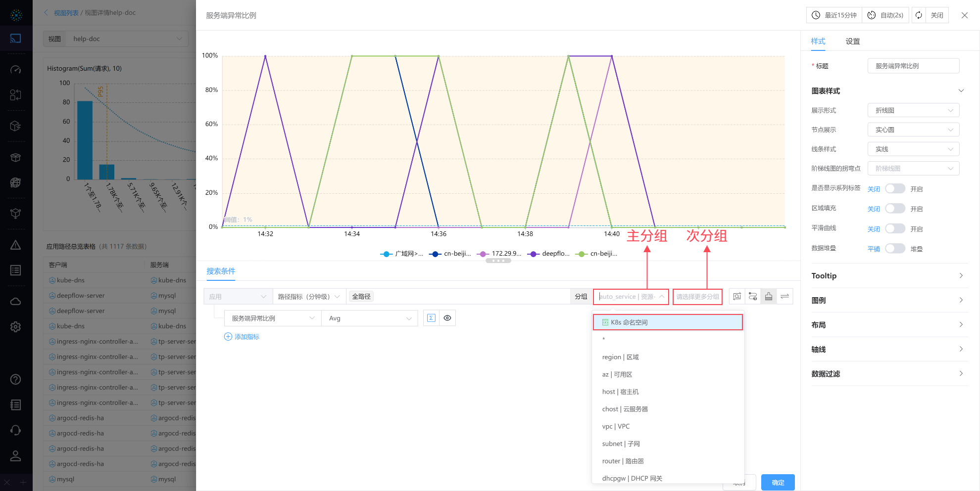
Task: Switch to the 设置 tab
Action: (x=852, y=42)
